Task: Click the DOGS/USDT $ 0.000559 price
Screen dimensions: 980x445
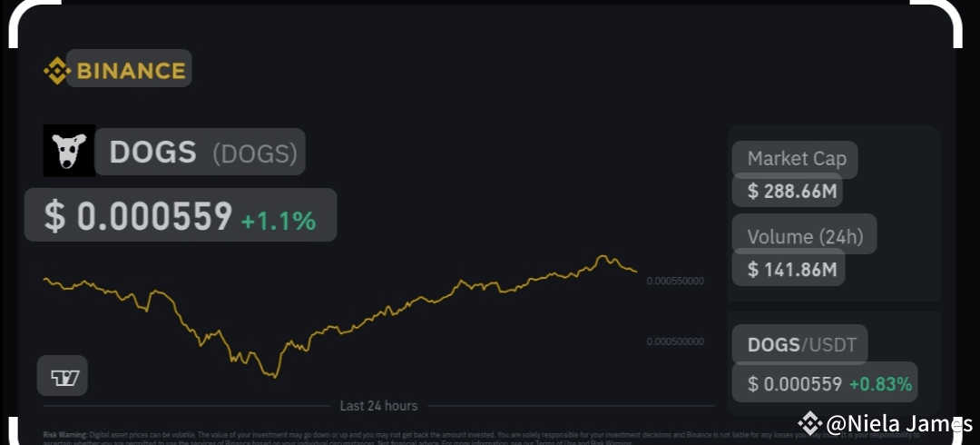Action: (795, 384)
